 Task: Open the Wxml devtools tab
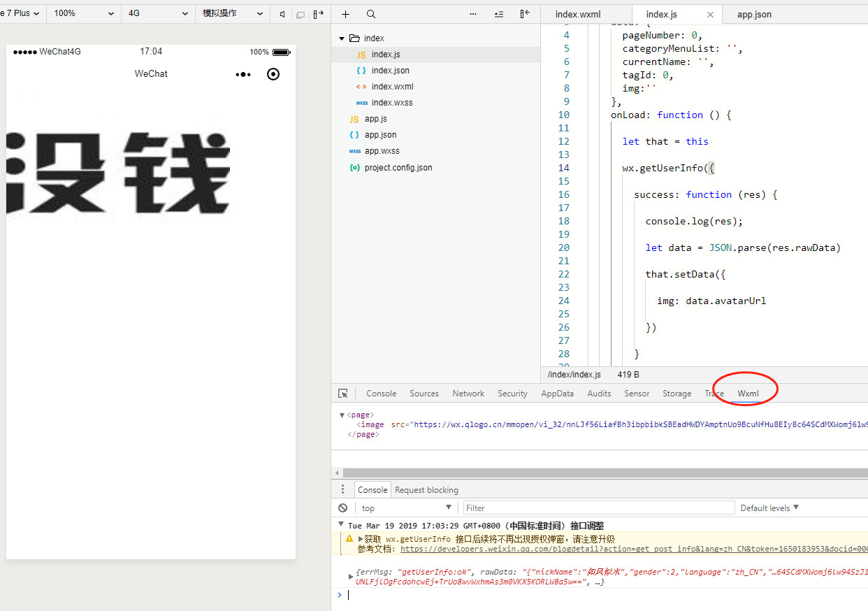point(748,394)
